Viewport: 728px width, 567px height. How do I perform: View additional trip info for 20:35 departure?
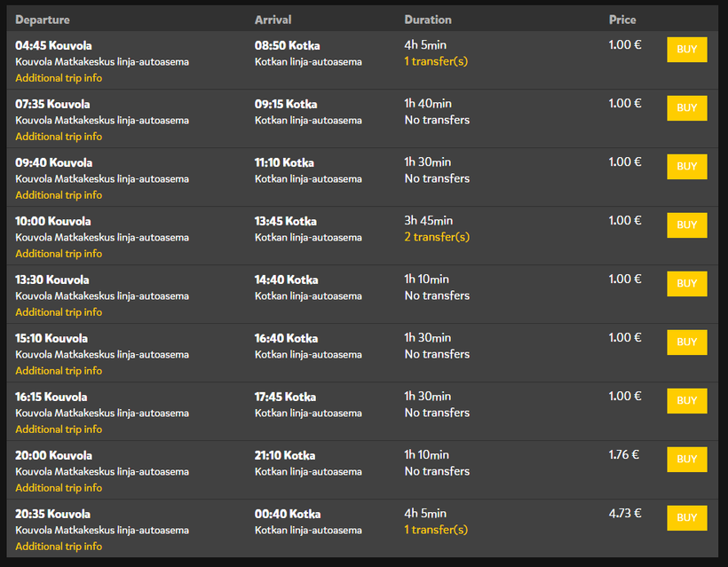[59, 547]
